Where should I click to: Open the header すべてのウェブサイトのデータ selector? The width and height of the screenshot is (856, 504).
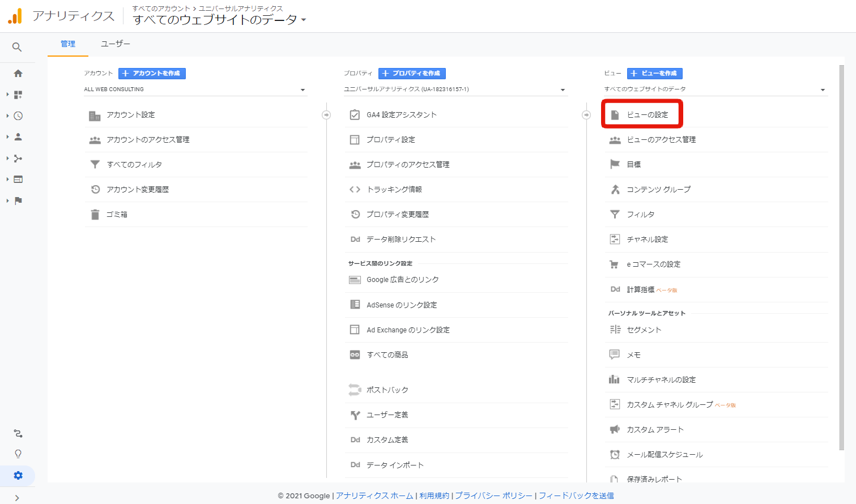coord(220,20)
